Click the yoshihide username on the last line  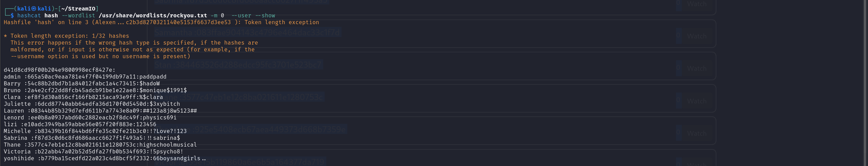pos(19,158)
